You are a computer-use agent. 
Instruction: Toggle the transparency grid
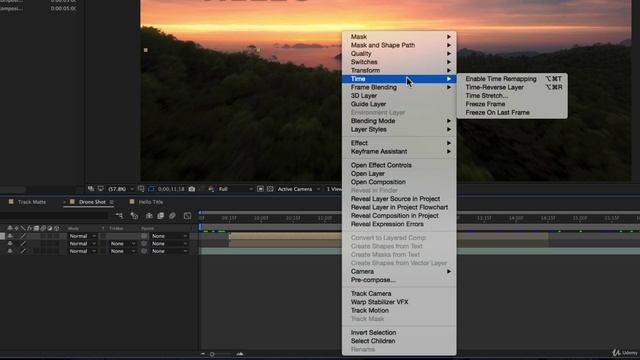pyautogui.click(x=270, y=189)
